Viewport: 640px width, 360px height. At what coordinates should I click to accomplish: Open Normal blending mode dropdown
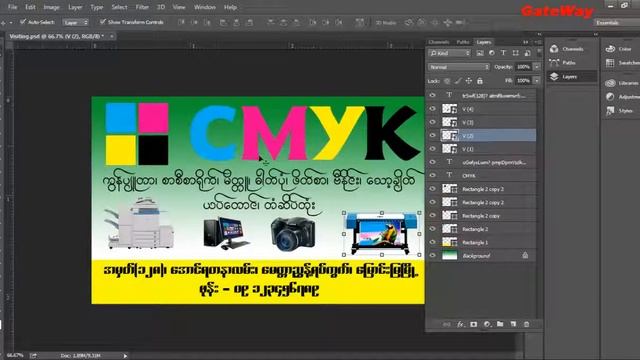click(458, 67)
